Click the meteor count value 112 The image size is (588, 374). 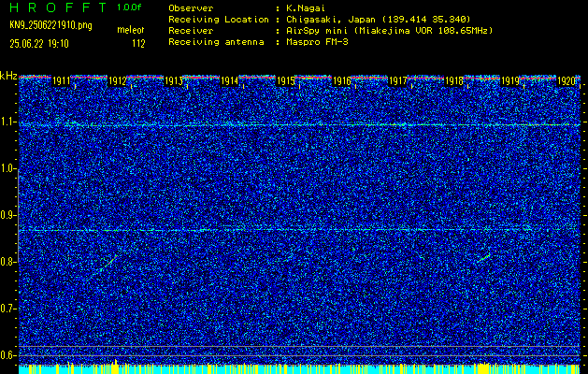[x=138, y=44]
